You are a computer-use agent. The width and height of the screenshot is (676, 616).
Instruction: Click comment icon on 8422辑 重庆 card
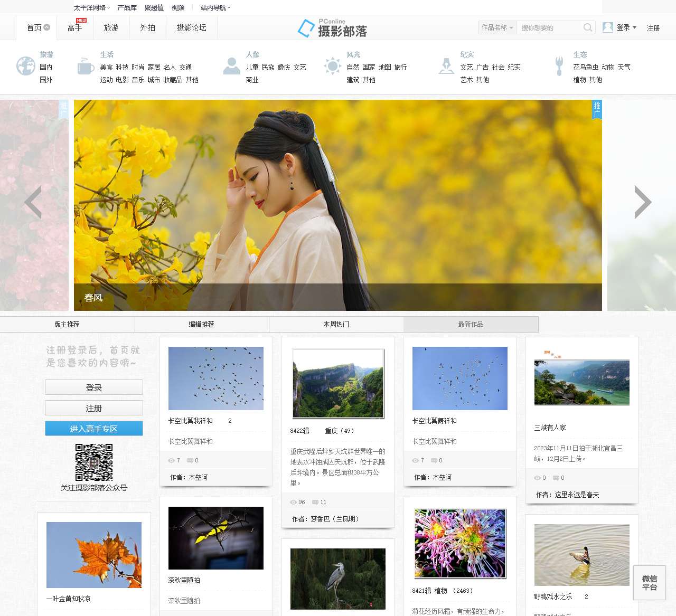pos(315,502)
